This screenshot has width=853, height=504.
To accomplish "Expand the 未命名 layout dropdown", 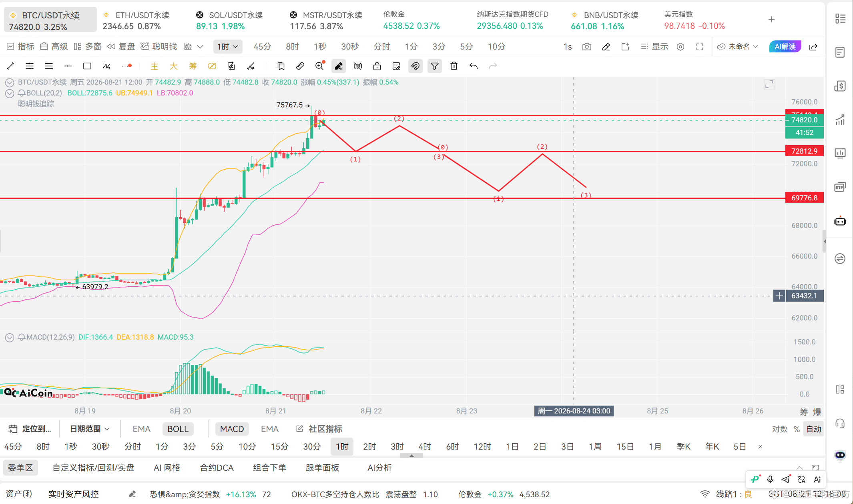I will (738, 47).
